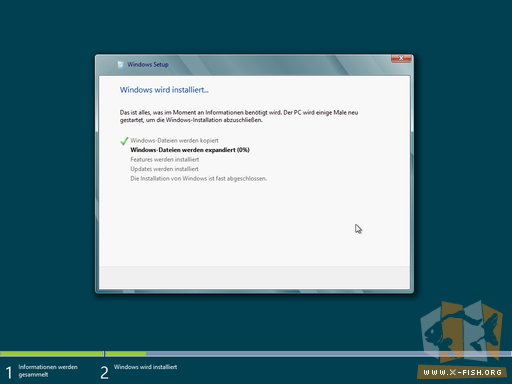Click 'Windows wird installiert' stage label at bottom
Screen dimensions: 512x384
[145, 367]
